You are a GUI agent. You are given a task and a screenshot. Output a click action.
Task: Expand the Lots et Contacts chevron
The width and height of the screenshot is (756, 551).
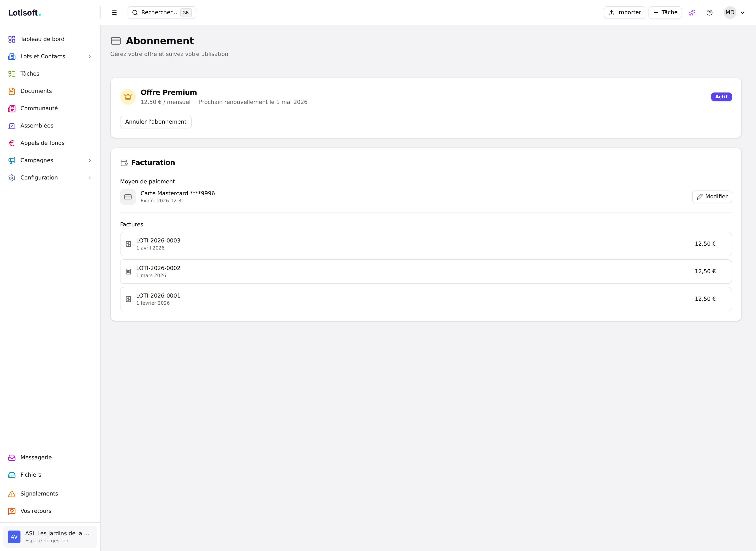[90, 57]
